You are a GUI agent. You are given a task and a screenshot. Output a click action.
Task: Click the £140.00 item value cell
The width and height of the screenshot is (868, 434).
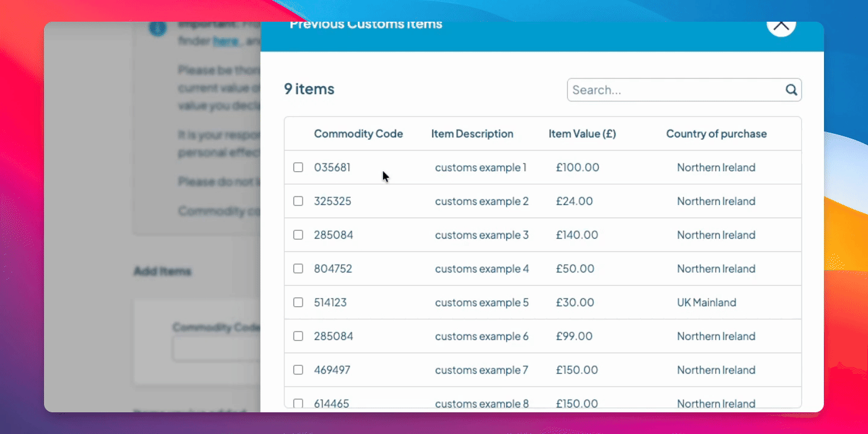point(577,235)
